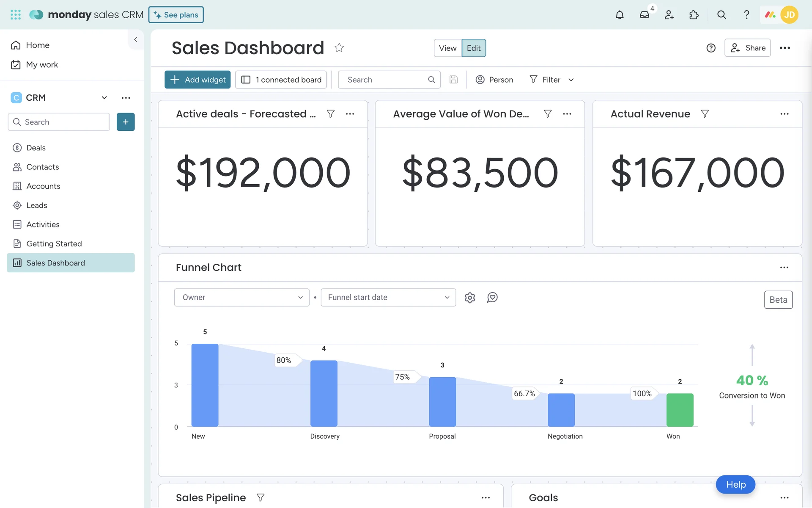The width and height of the screenshot is (812, 508).
Task: Click the dashboard Search field
Action: click(385, 80)
